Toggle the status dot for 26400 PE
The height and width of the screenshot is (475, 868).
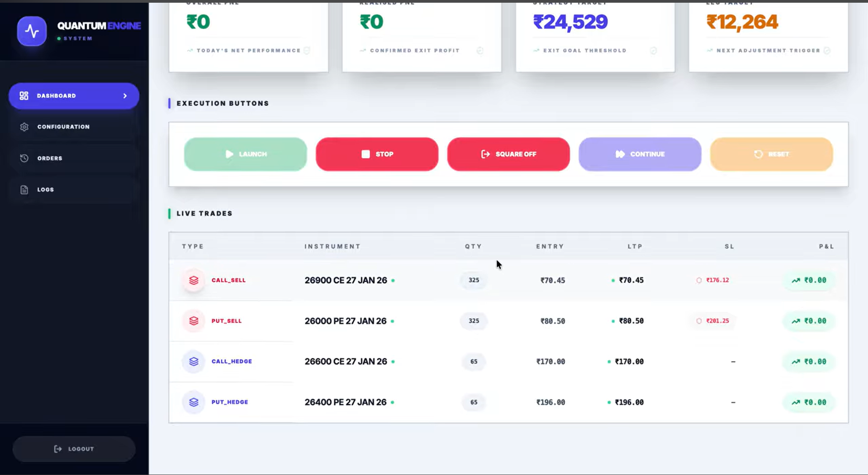[x=393, y=402]
